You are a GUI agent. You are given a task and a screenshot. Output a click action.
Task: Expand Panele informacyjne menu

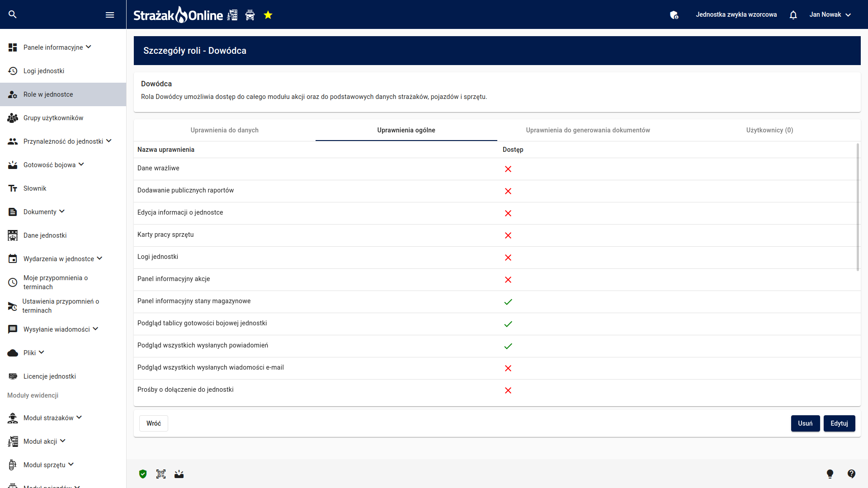tap(89, 47)
